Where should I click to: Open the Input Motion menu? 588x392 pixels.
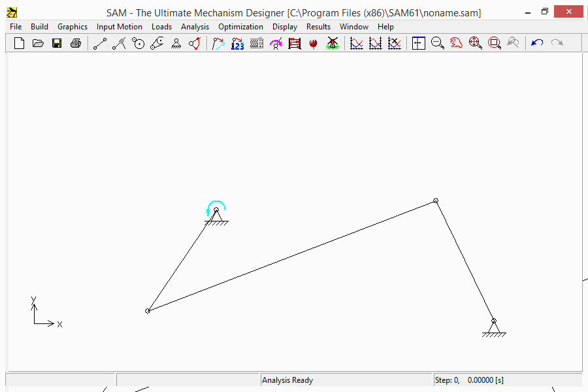tap(119, 27)
